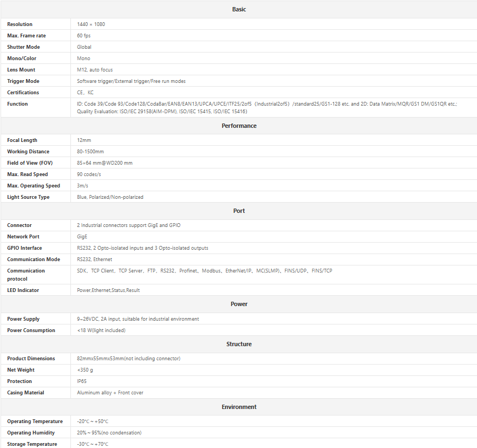Click the Light Source Type value
Image resolution: width=477 pixels, height=448 pixels.
(110, 197)
